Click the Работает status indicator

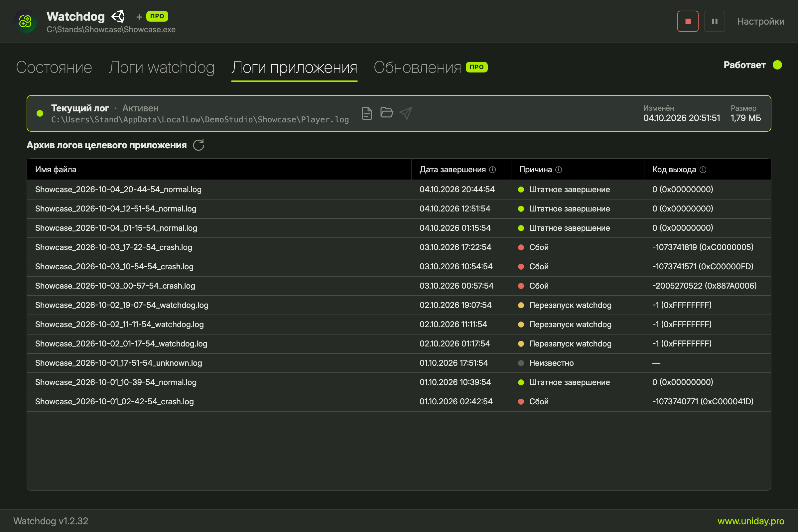point(752,65)
